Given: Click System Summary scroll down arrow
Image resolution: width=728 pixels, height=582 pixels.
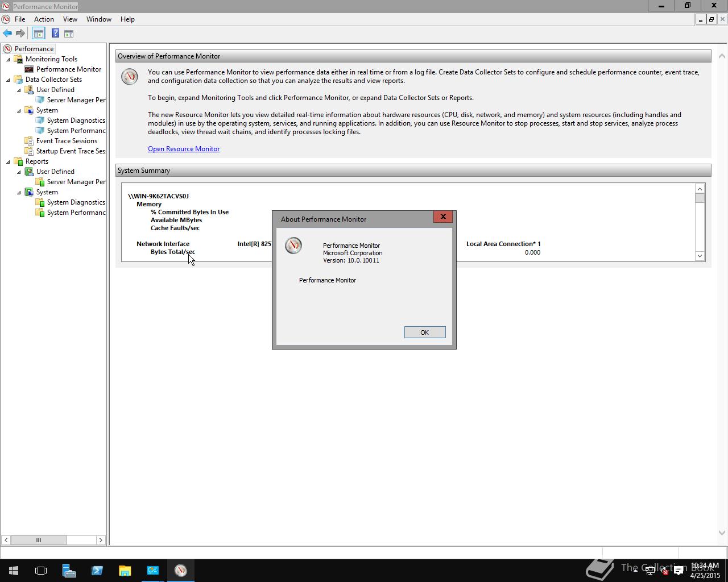Looking at the screenshot, I should tap(700, 256).
